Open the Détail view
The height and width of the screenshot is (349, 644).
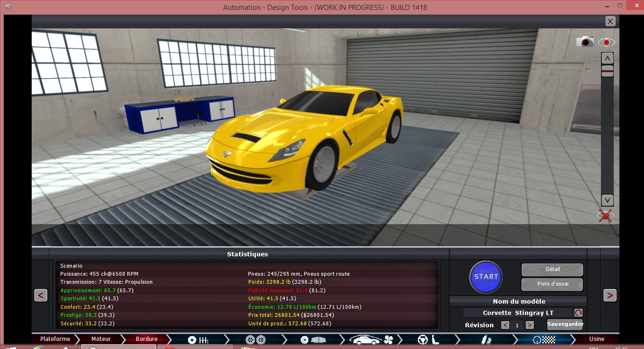click(552, 270)
